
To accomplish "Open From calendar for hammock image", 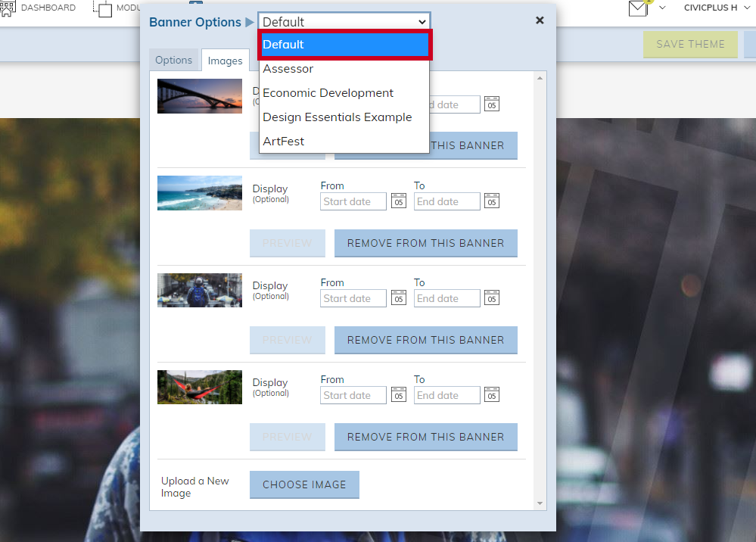I will point(398,395).
